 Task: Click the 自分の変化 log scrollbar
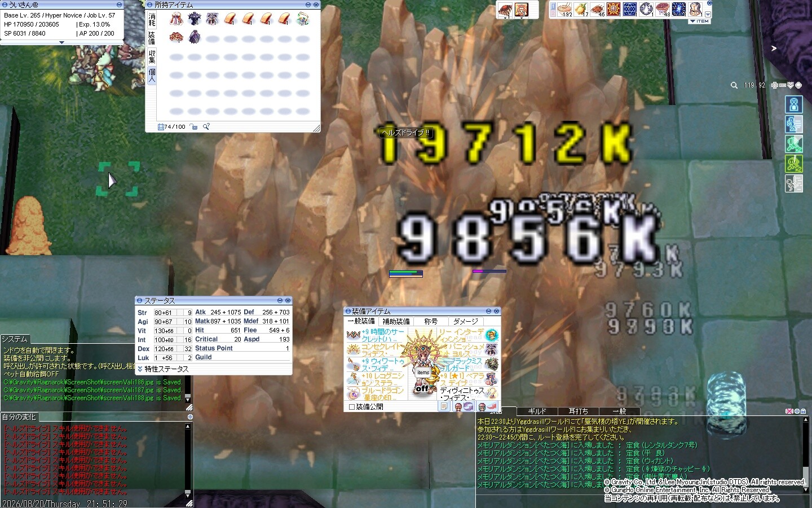point(188,460)
